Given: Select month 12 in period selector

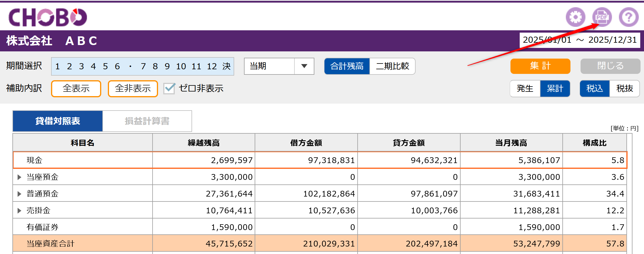Looking at the screenshot, I should coord(212,66).
